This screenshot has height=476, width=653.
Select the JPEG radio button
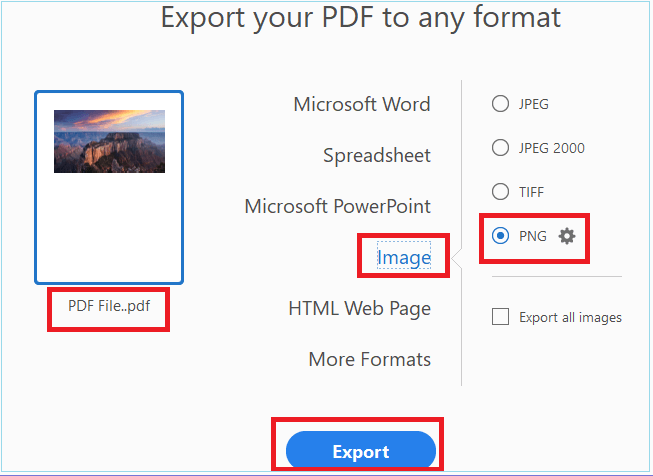(500, 104)
